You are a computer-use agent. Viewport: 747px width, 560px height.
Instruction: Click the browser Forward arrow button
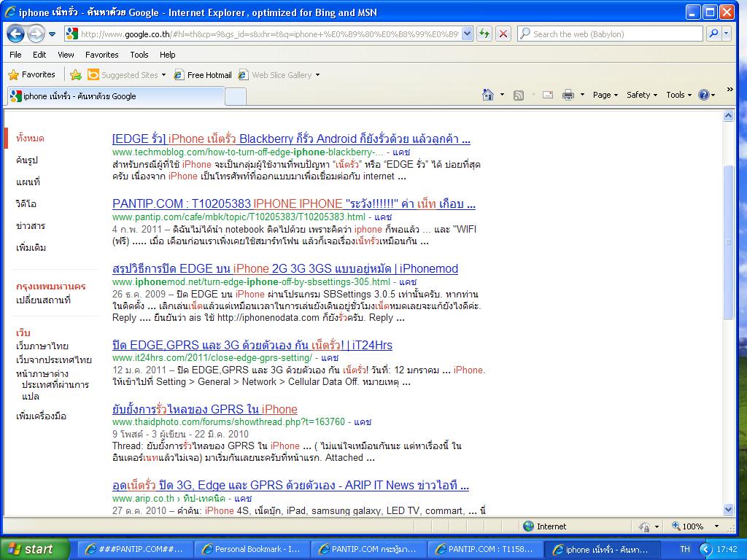[36, 34]
